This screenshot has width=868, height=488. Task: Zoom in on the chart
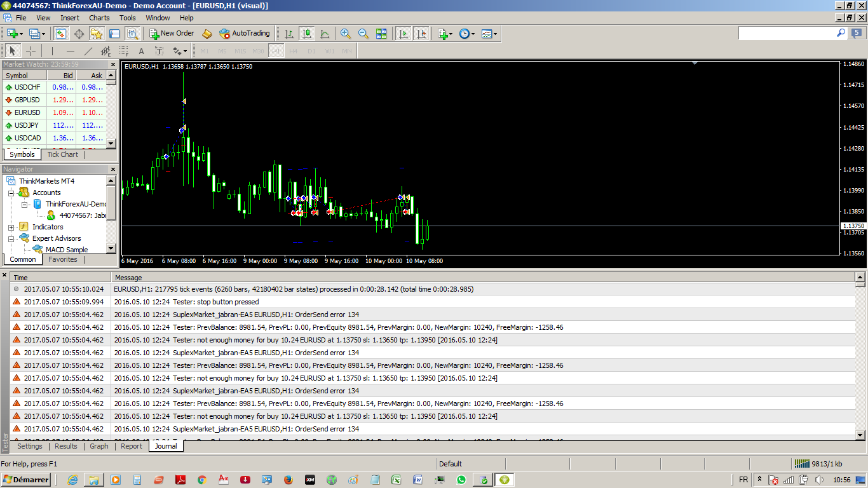(346, 34)
